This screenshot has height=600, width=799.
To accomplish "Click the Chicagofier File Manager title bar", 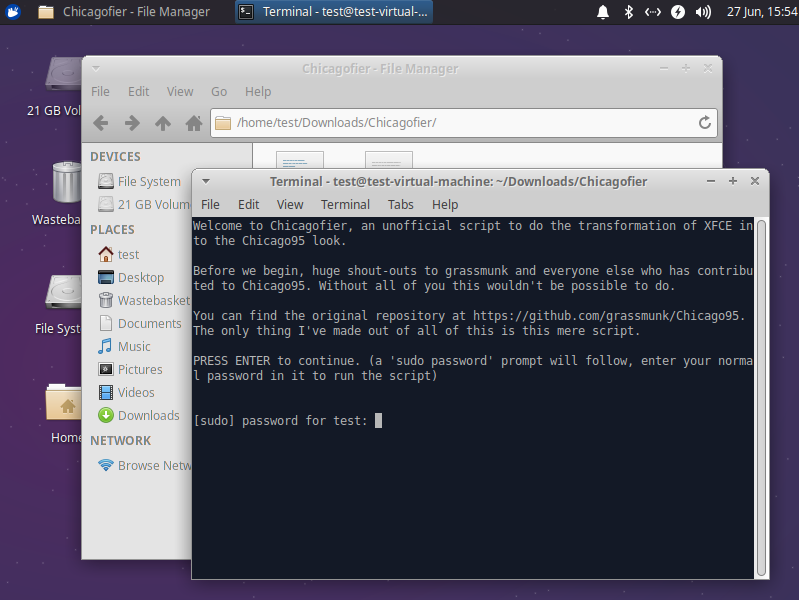I will [380, 68].
